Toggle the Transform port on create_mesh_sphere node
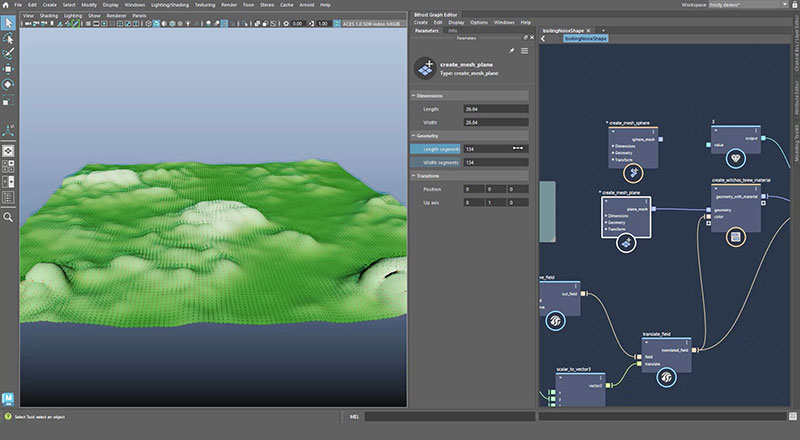Image resolution: width=800 pixels, height=440 pixels. coord(613,159)
